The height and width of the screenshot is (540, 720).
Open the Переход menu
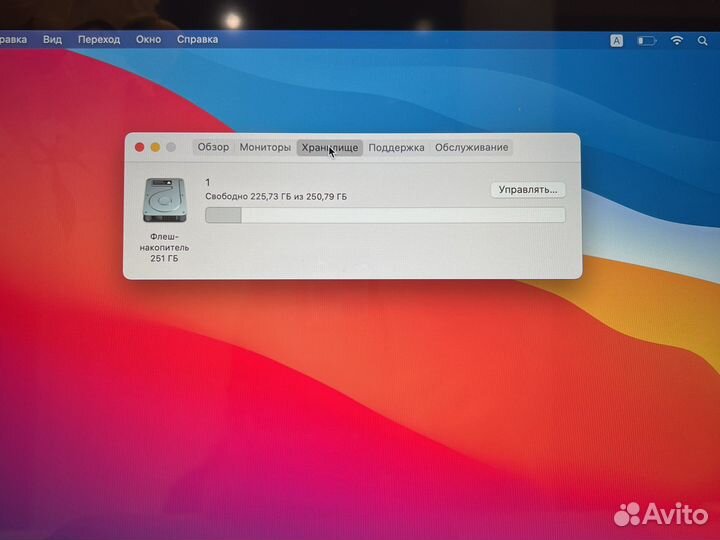click(x=99, y=39)
